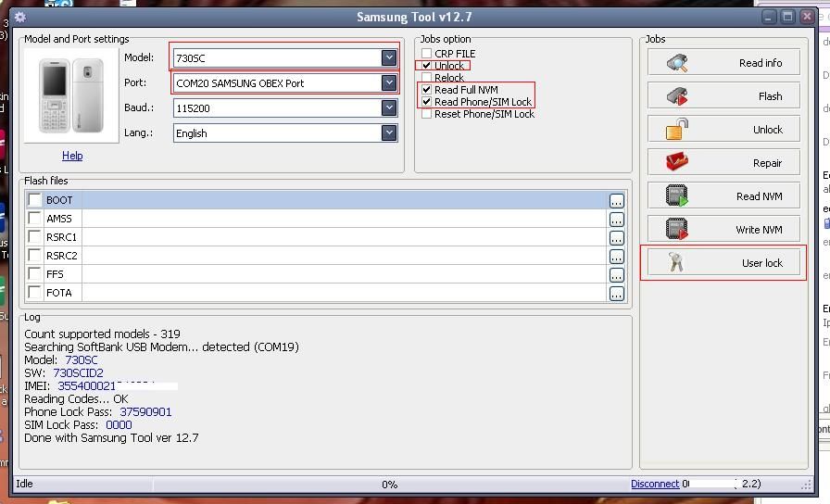Browse for RSRC1 flash file
830x504 pixels.
(617, 238)
